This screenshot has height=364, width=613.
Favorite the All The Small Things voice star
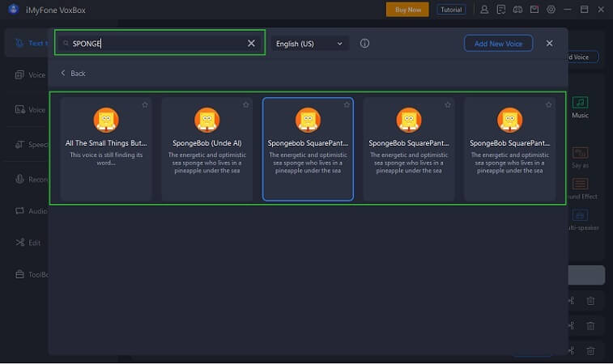[145, 104]
